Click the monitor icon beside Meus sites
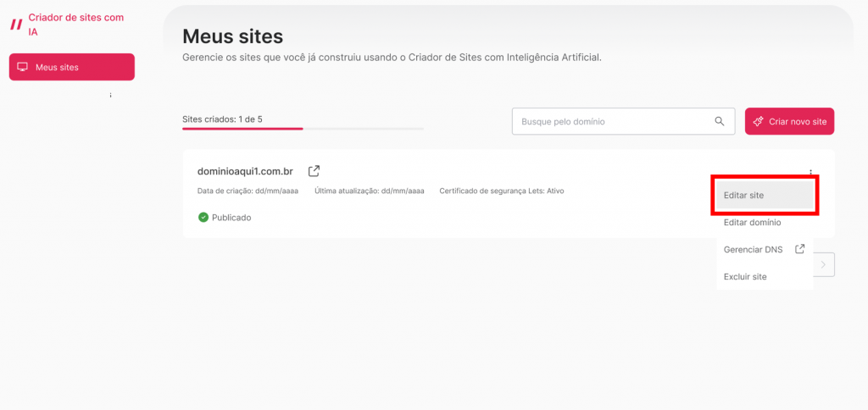This screenshot has height=410, width=868. click(23, 67)
